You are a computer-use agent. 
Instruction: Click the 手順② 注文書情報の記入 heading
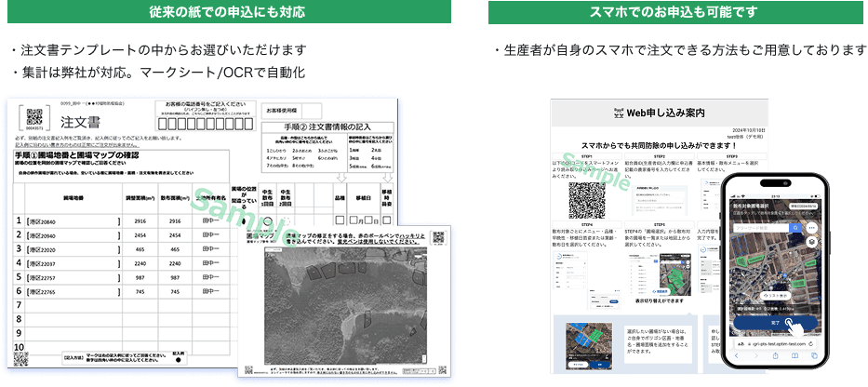(327, 127)
